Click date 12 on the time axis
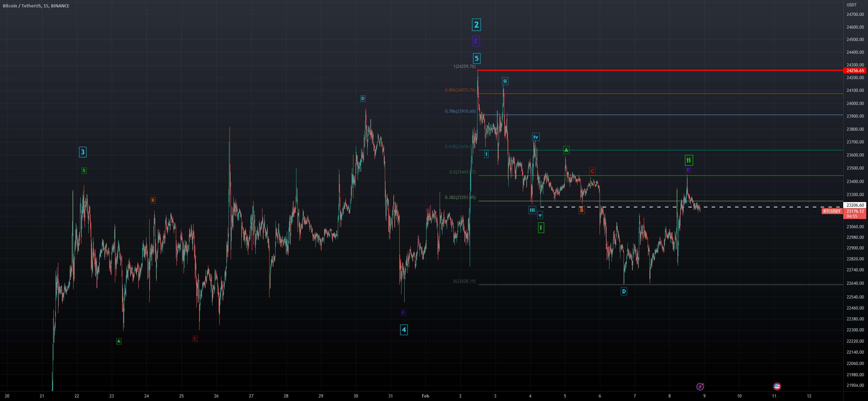868x401 pixels. click(809, 396)
